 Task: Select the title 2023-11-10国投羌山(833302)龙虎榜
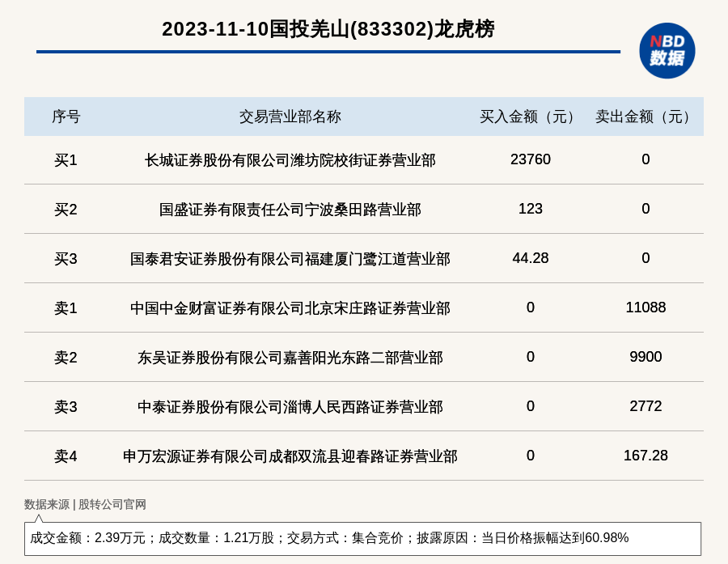point(328,29)
